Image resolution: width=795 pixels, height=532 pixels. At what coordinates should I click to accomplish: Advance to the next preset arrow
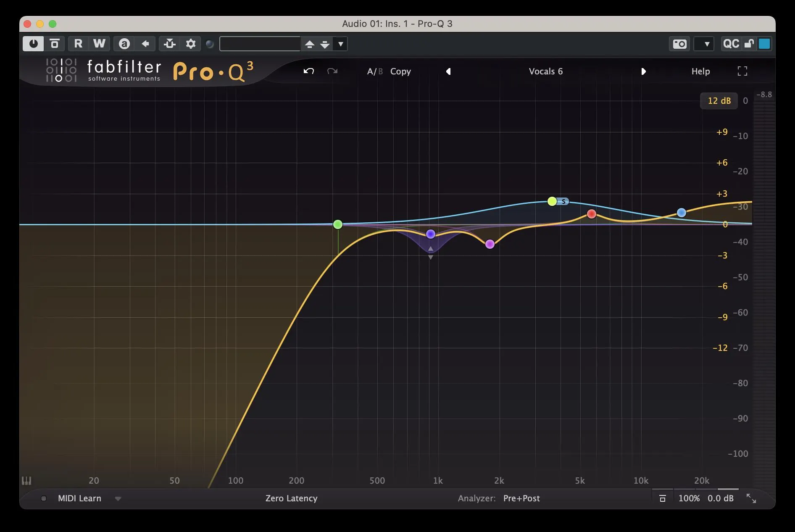[643, 71]
